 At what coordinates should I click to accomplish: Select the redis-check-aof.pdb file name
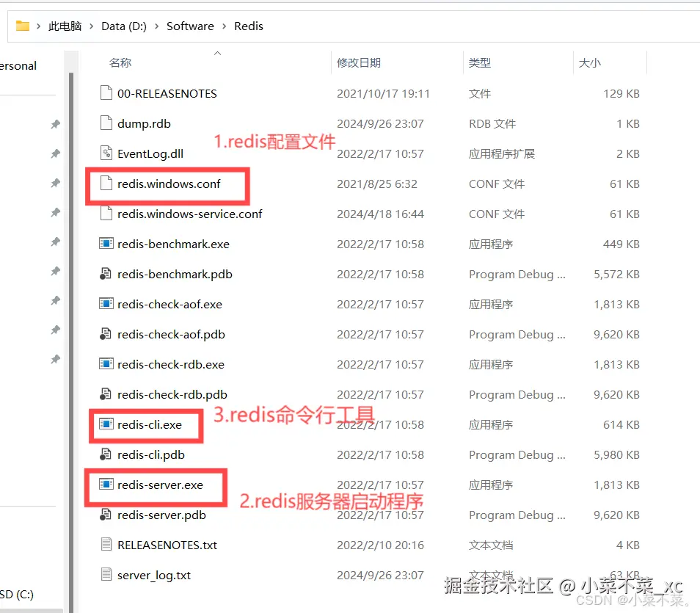coord(171,334)
